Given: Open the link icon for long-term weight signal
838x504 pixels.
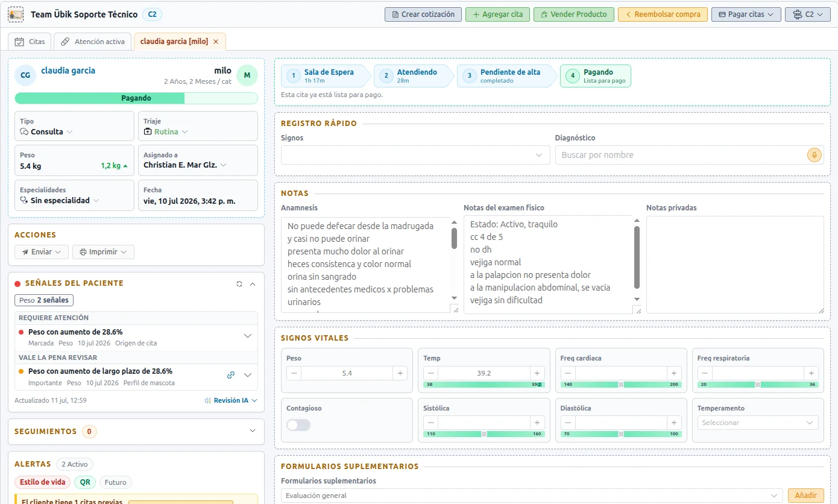Looking at the screenshot, I should click(x=230, y=375).
